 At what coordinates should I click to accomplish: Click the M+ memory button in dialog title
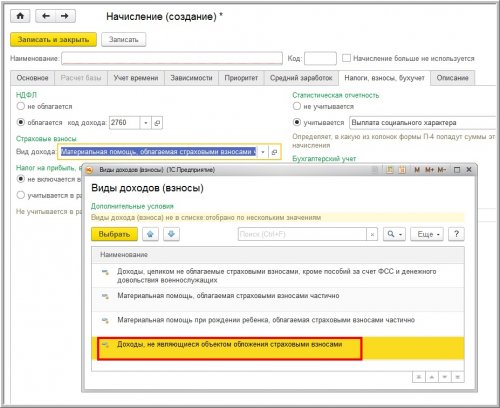pos(429,170)
